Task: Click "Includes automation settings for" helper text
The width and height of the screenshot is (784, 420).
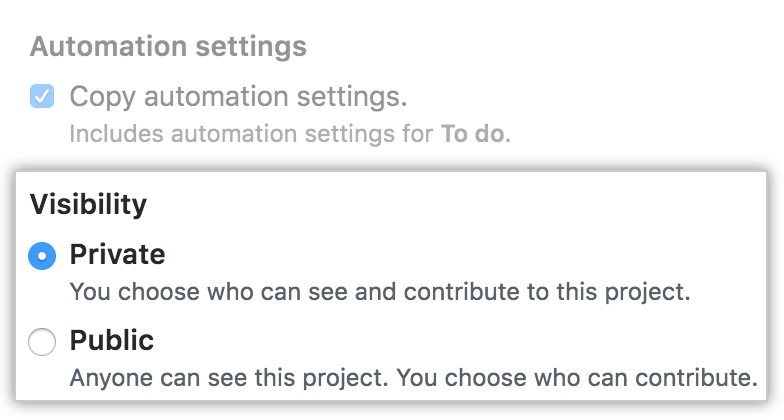Action: [252, 133]
